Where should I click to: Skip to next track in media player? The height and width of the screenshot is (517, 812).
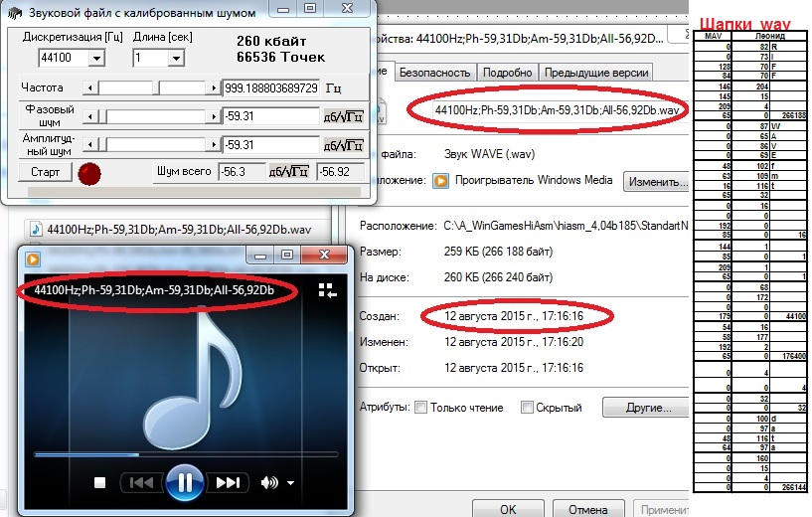(x=228, y=483)
